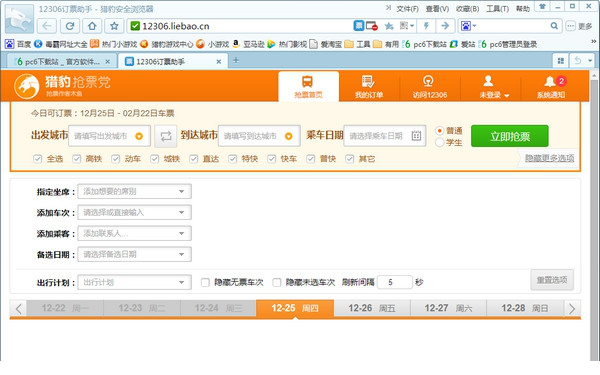Open a new tab with the plus button

click(x=236, y=60)
